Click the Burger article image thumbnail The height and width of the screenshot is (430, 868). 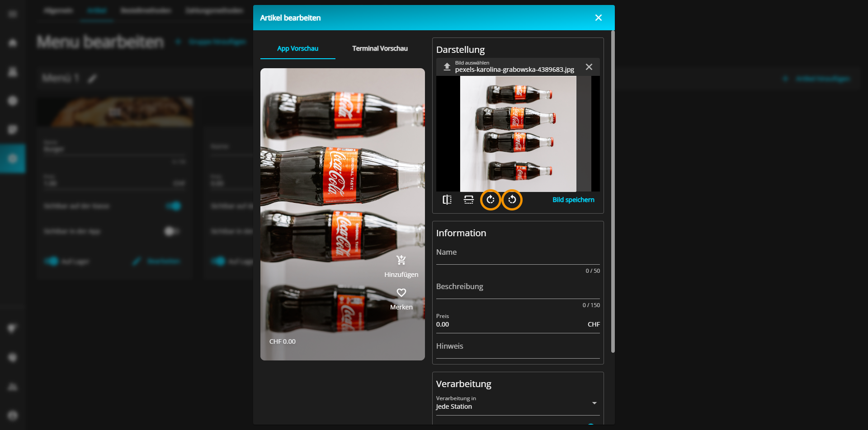pyautogui.click(x=115, y=112)
